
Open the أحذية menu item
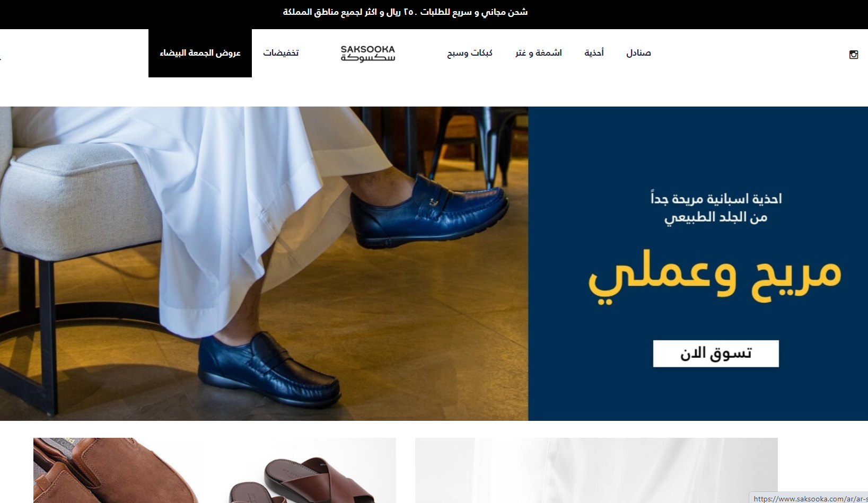click(x=594, y=53)
